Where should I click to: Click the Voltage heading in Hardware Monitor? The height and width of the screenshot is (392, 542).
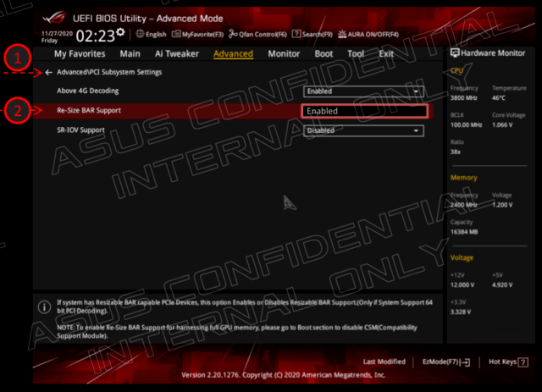462,258
